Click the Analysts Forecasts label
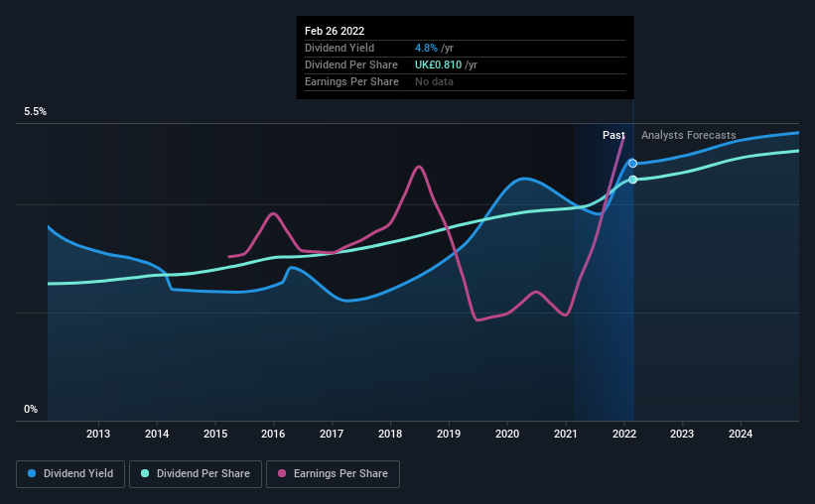Viewport: 815px width, 504px height. click(688, 135)
